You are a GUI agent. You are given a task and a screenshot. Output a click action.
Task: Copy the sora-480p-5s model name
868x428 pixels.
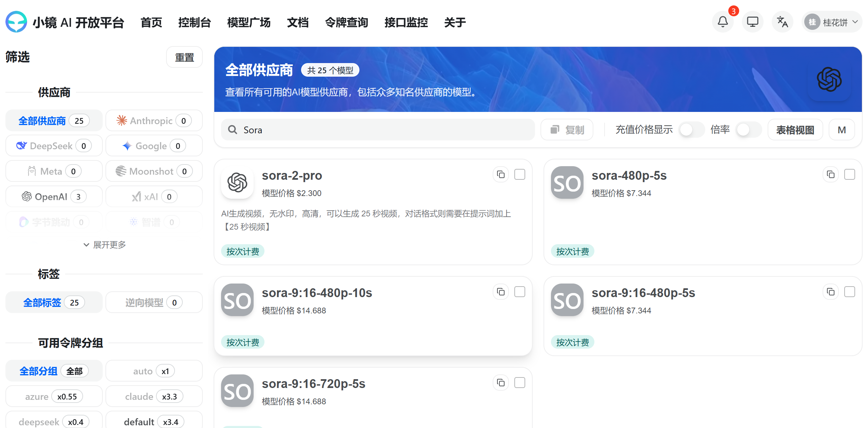pos(830,175)
